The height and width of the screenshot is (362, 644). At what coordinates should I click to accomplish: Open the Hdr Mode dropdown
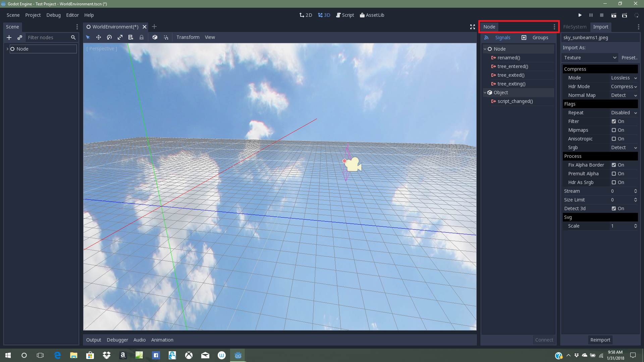[624, 86]
